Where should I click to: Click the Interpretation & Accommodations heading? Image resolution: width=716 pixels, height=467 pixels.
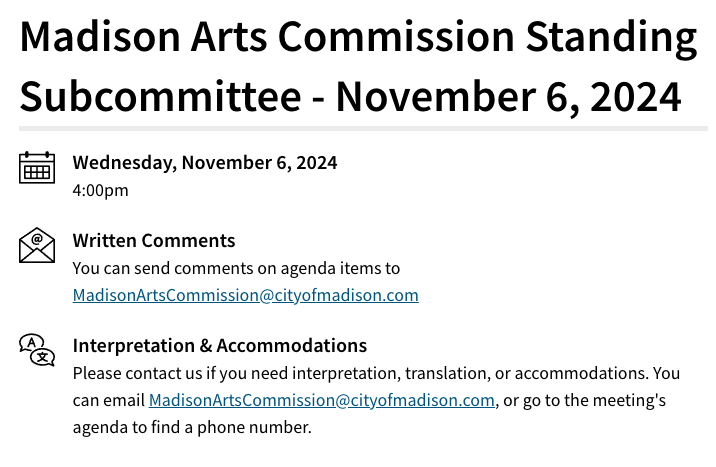pyautogui.click(x=220, y=346)
